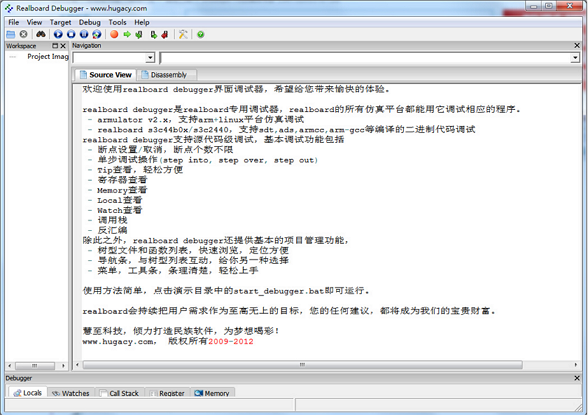
Task: Select Project Image tree item in Workspace
Action: (48, 57)
